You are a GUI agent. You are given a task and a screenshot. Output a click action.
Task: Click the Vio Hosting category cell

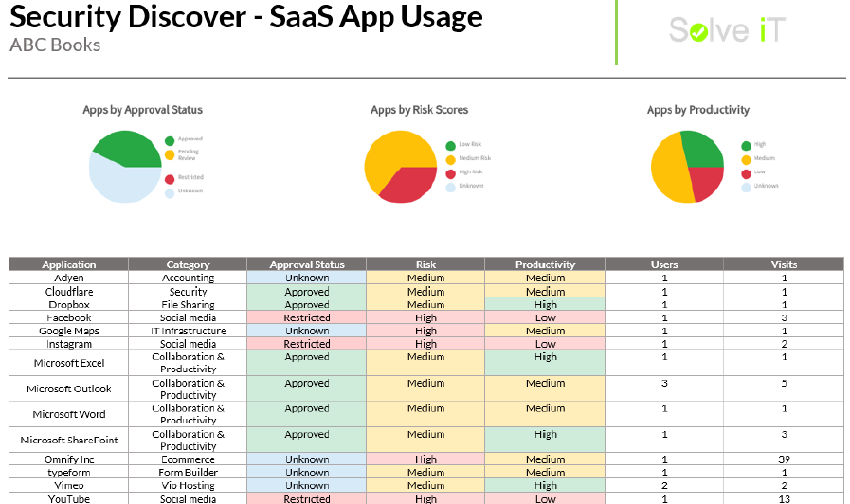188,485
